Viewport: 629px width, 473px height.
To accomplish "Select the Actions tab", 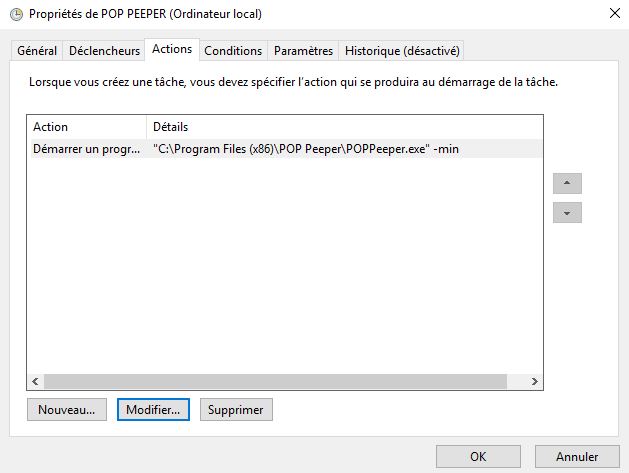I will point(172,49).
